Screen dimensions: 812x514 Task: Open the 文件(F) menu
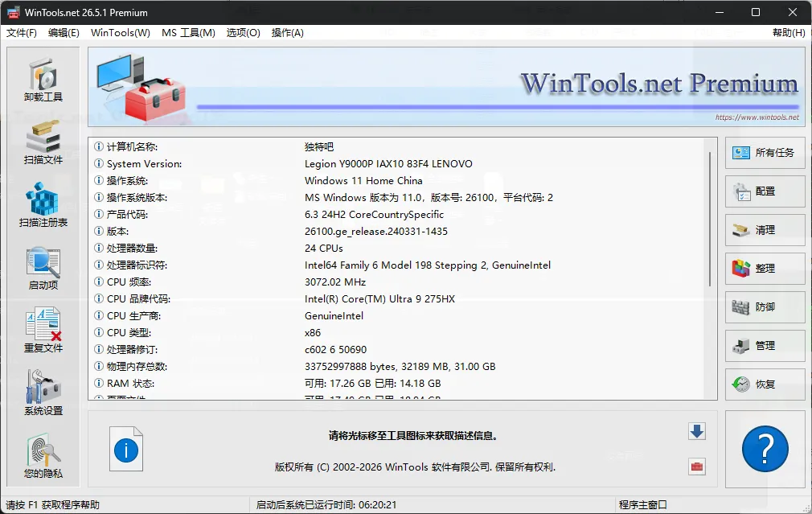(22, 33)
